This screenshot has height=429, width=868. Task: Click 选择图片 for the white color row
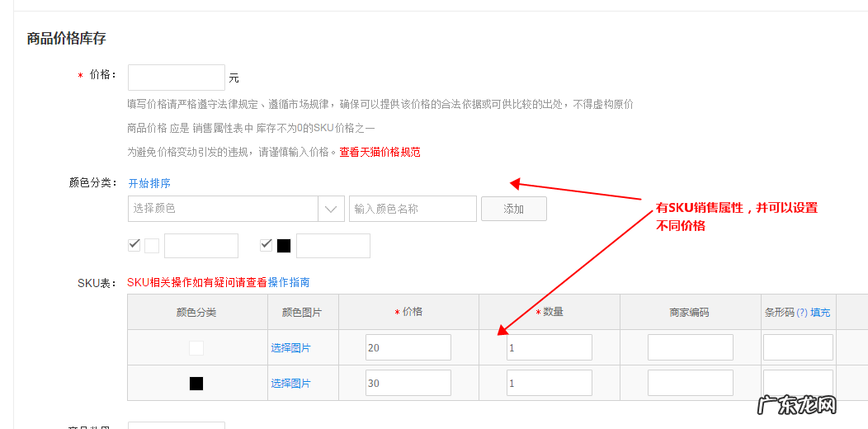pos(290,348)
